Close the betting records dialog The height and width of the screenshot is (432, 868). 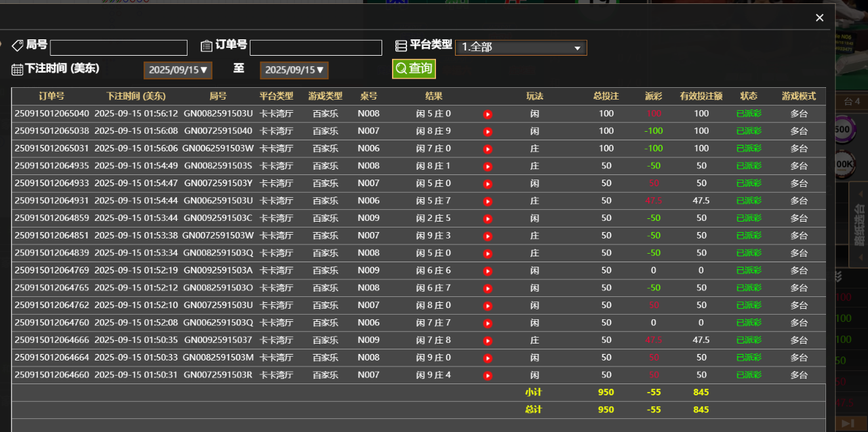(x=819, y=18)
